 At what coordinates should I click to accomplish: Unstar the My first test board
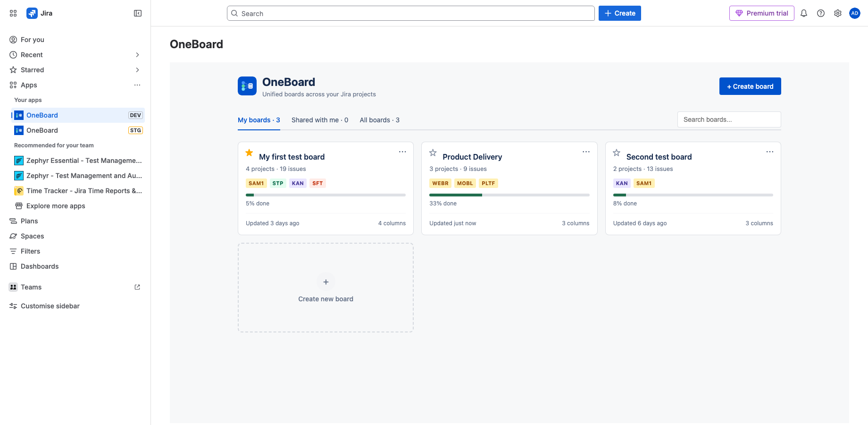pyautogui.click(x=250, y=153)
